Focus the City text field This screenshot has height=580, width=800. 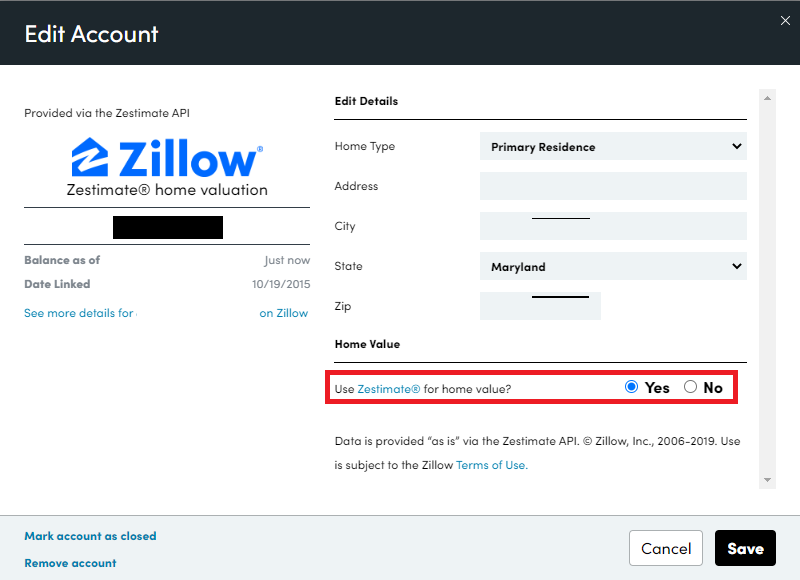coord(613,226)
